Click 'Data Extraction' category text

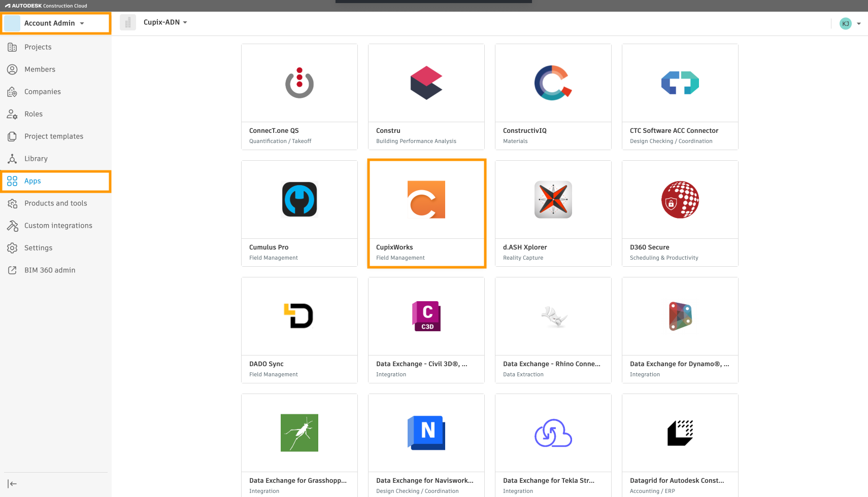[523, 375]
